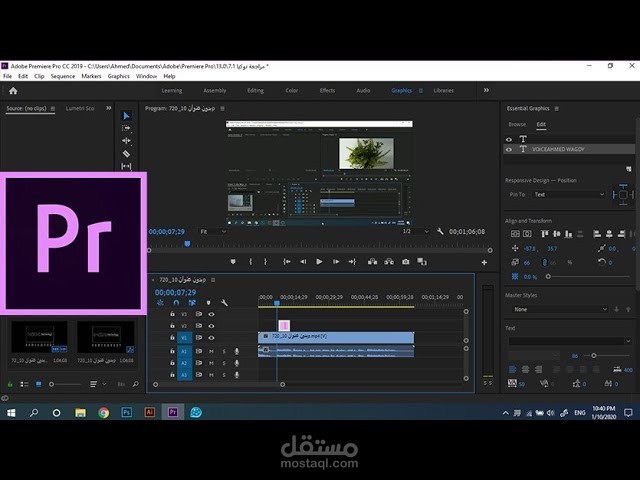Solo audio track A2

pos(224,363)
